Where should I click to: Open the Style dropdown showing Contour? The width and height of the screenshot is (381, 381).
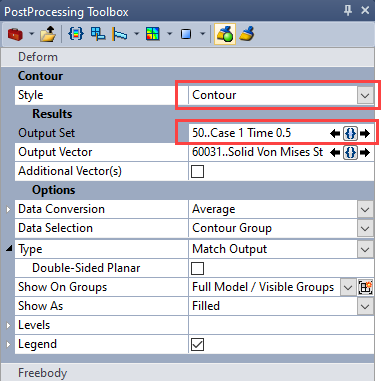coord(365,96)
